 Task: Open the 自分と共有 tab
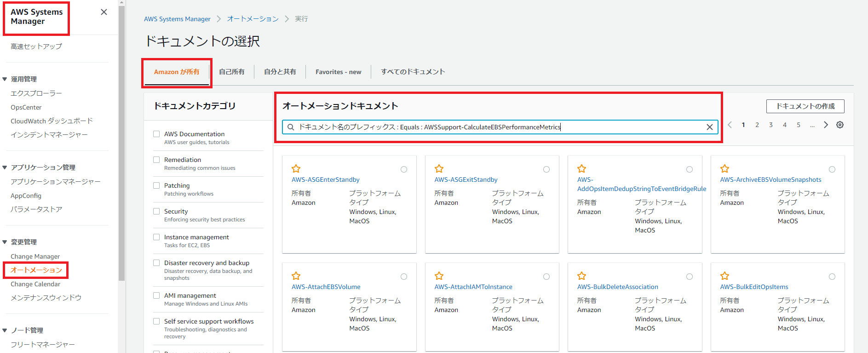click(x=280, y=72)
